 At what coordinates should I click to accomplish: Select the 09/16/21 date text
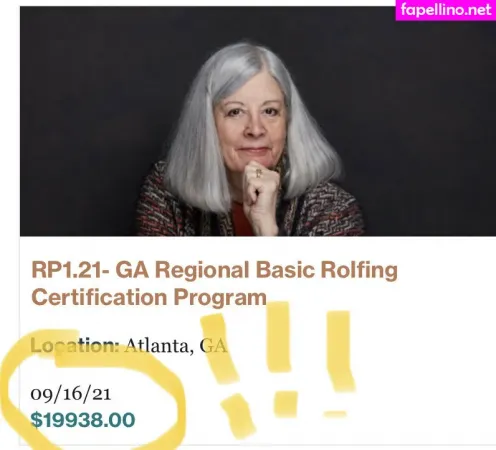[71, 394]
